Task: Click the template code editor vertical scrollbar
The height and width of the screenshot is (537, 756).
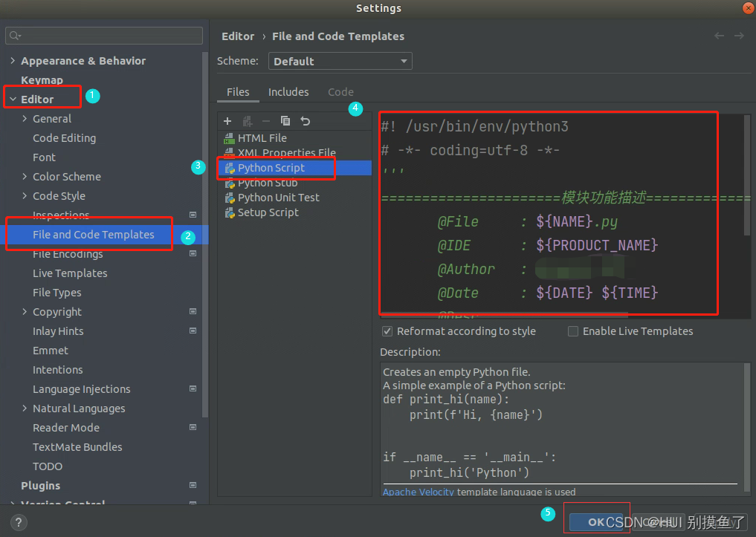Action: tap(747, 175)
